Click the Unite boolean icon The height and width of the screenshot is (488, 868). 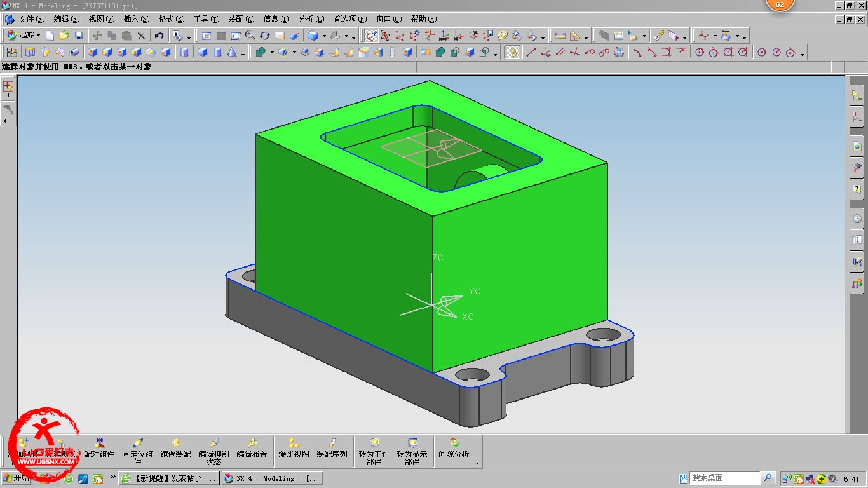(261, 52)
